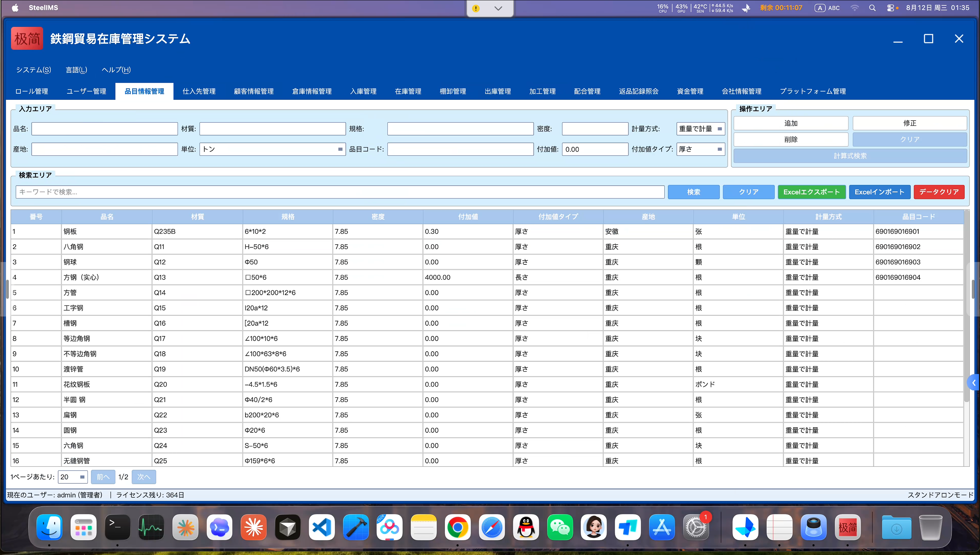
Task: Open Control Center in the menu bar
Action: 890,7
